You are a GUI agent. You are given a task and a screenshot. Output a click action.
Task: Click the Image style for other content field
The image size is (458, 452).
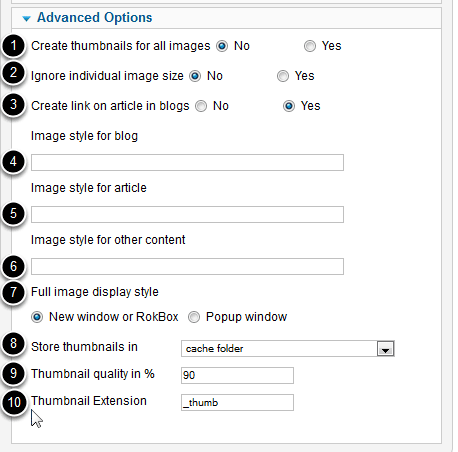187,266
